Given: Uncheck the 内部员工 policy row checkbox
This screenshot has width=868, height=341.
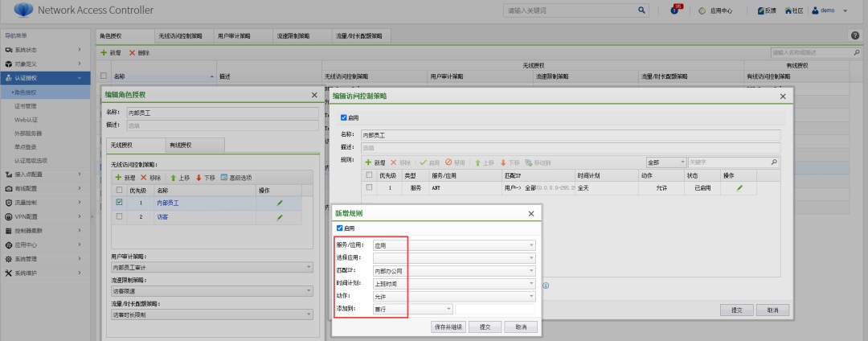Looking at the screenshot, I should coord(119,203).
